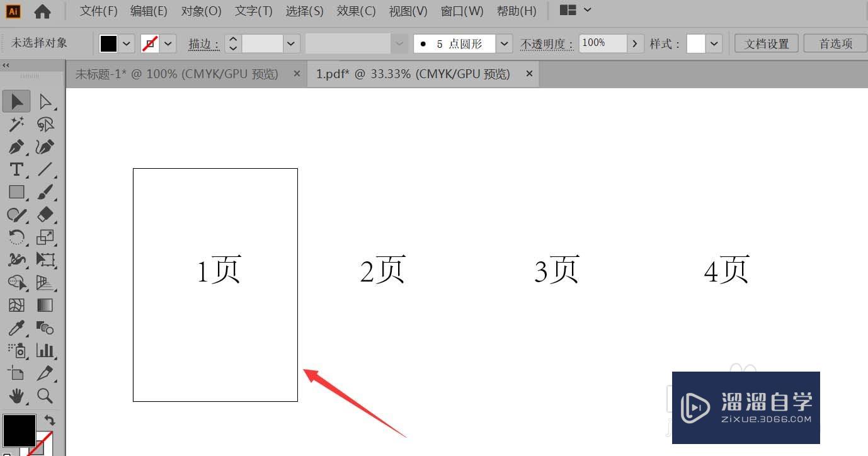Collapse the toolbar with double-arrow
Image resolution: width=868 pixels, height=456 pixels.
point(6,65)
